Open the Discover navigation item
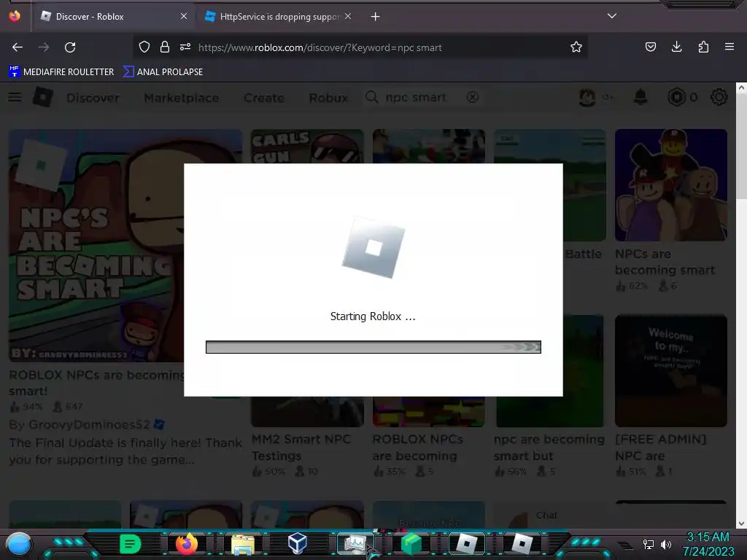The height and width of the screenshot is (560, 747). (x=93, y=98)
